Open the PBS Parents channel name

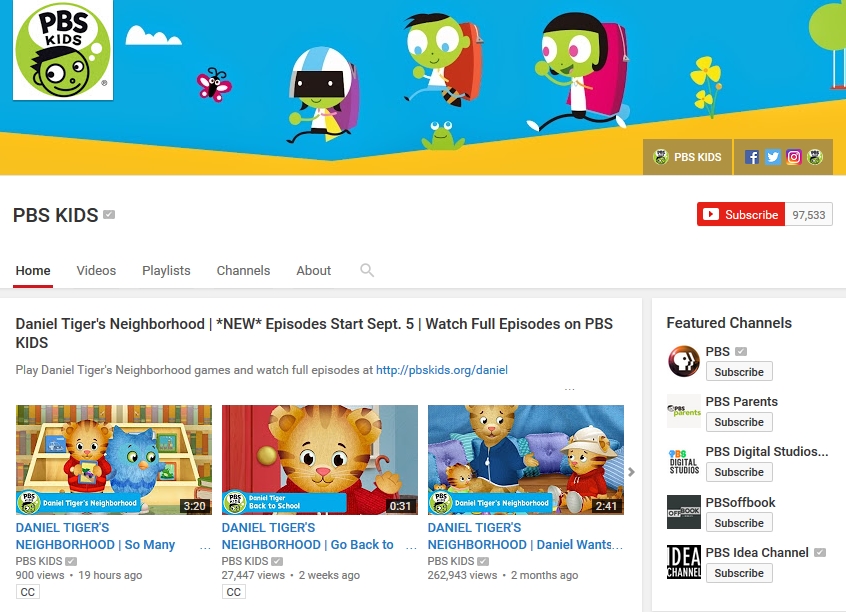(741, 402)
